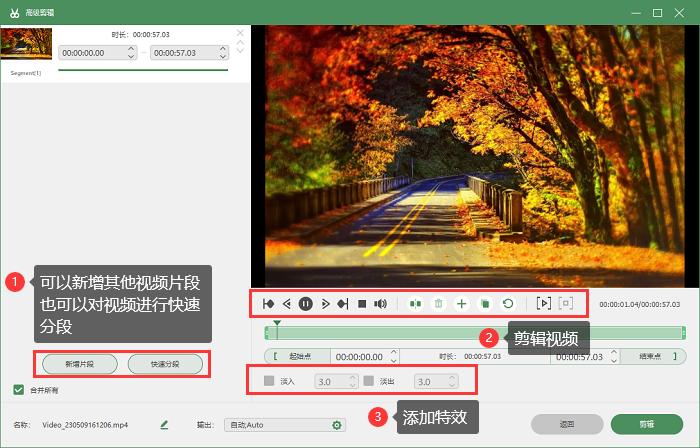Decrease the segment list end time
Viewport: 700px width, 448px height.
click(x=223, y=56)
